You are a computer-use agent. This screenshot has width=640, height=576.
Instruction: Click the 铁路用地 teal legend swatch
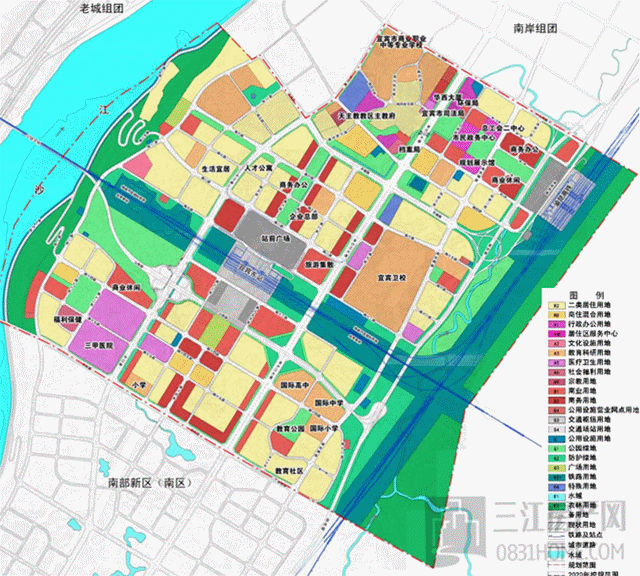556,477
